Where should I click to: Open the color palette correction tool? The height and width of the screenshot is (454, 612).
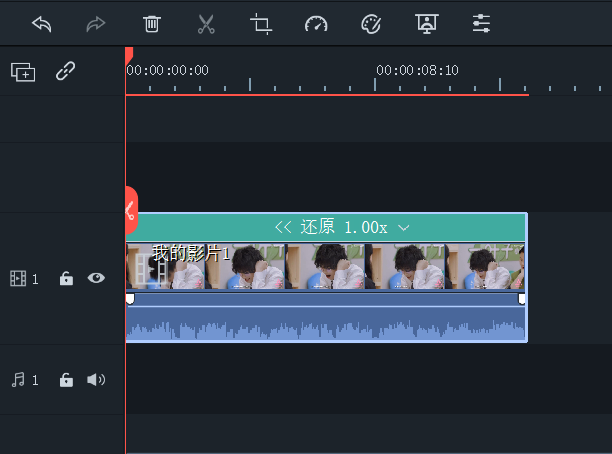point(371,24)
